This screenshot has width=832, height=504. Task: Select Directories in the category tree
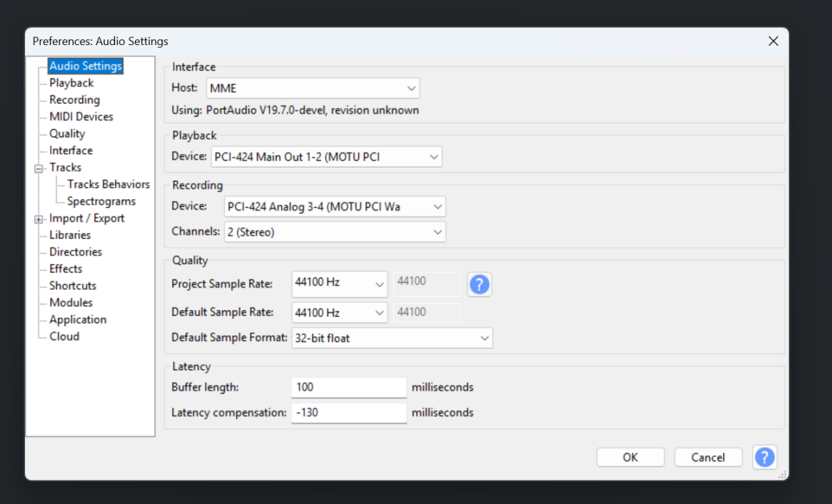click(76, 252)
